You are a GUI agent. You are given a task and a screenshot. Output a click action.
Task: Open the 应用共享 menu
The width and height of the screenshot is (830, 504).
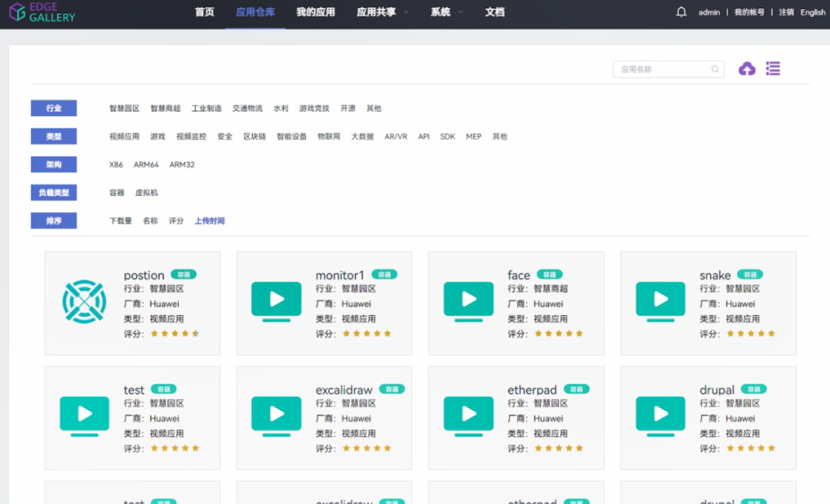click(377, 12)
